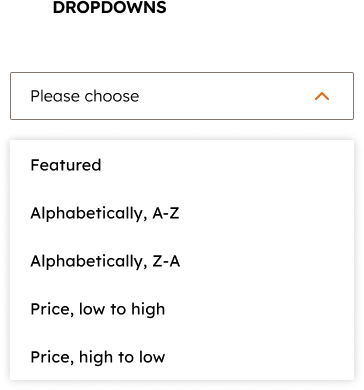The height and width of the screenshot is (390, 364).
Task: Choose Alphabetically, A-Z sorting
Action: pyautogui.click(x=182, y=213)
